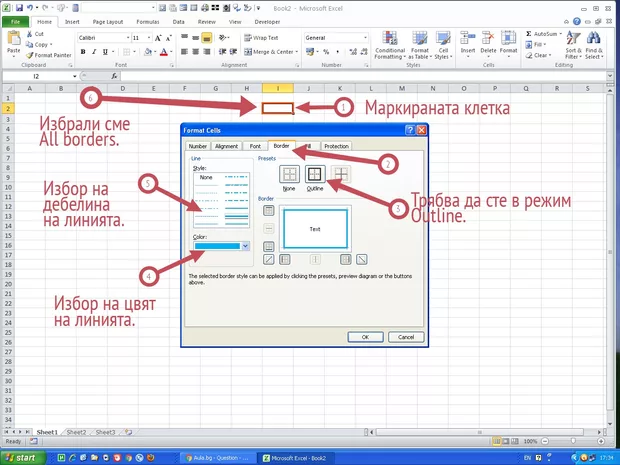
Task: Toggle the diagonal up border button
Action: pyautogui.click(x=268, y=260)
